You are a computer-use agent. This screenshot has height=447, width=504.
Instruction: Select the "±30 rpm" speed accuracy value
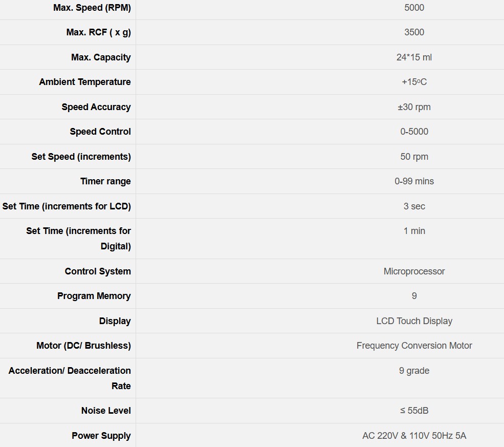point(414,107)
